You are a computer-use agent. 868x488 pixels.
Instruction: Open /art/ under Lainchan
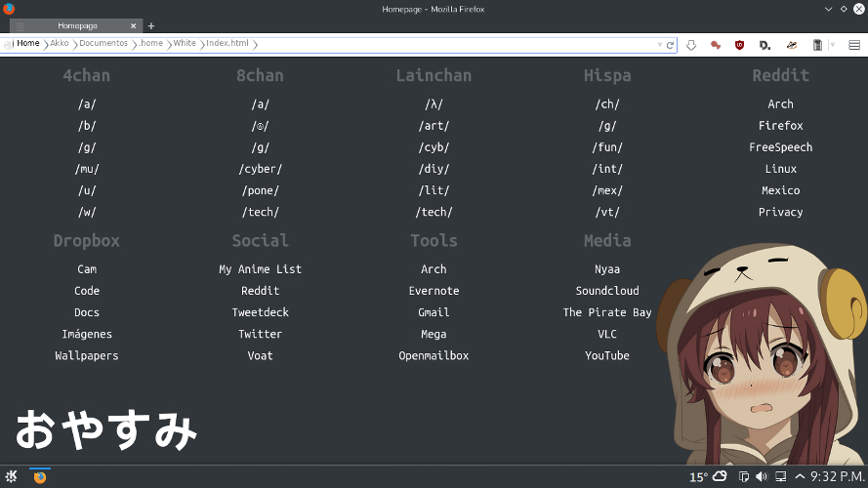click(434, 126)
